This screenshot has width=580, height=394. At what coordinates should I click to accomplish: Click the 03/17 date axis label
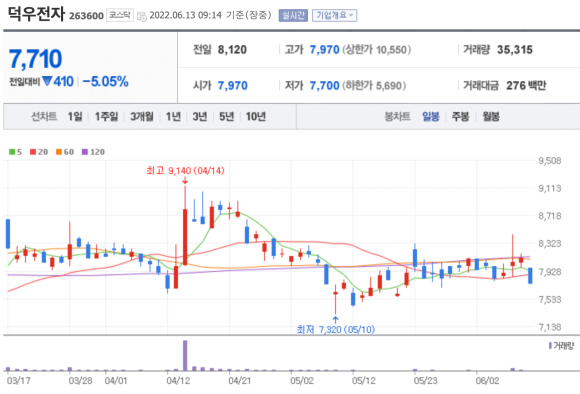click(18, 381)
